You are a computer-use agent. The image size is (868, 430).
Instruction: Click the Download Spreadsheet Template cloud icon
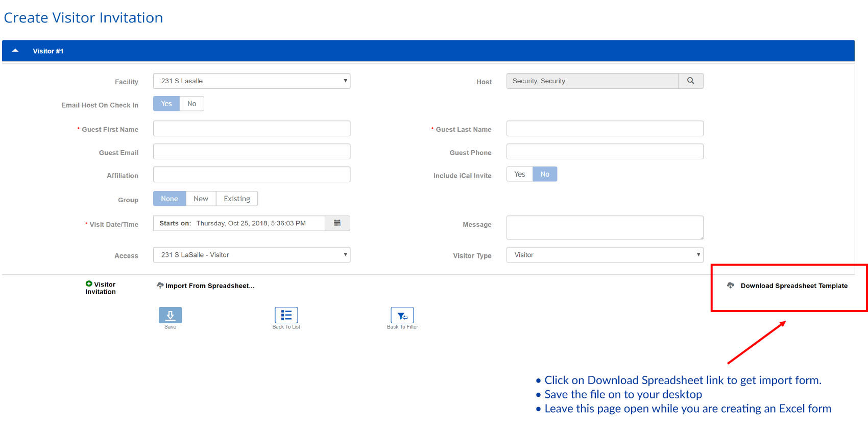[x=731, y=285]
